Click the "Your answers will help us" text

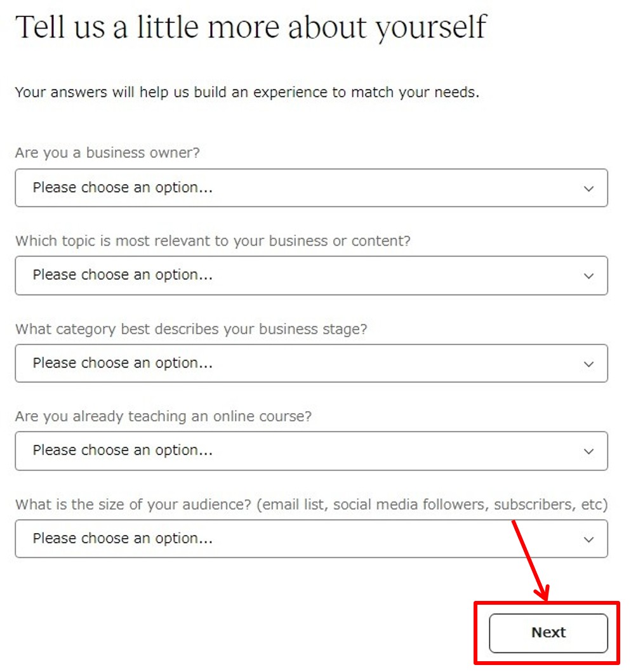click(x=247, y=93)
